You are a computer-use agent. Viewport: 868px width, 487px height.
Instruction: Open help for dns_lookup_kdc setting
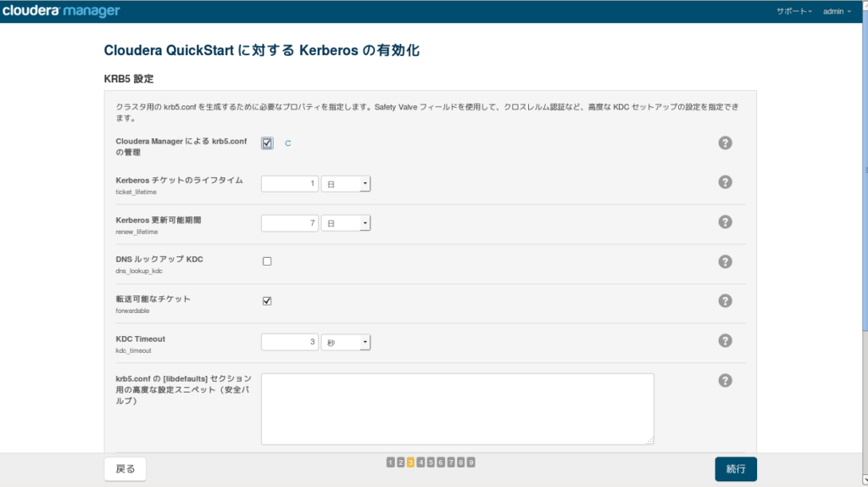coord(726,261)
